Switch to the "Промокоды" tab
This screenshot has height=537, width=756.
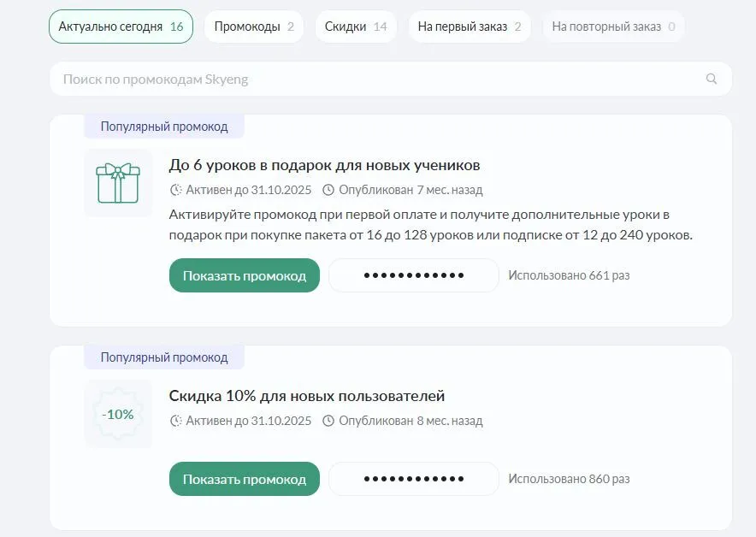tap(252, 27)
